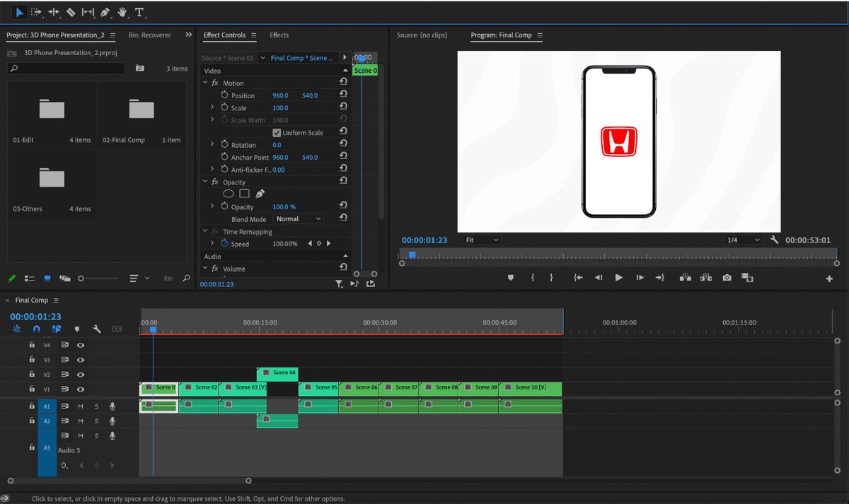This screenshot has height=504, width=849.
Task: Open timeline display settings wrench
Action: pyautogui.click(x=97, y=329)
